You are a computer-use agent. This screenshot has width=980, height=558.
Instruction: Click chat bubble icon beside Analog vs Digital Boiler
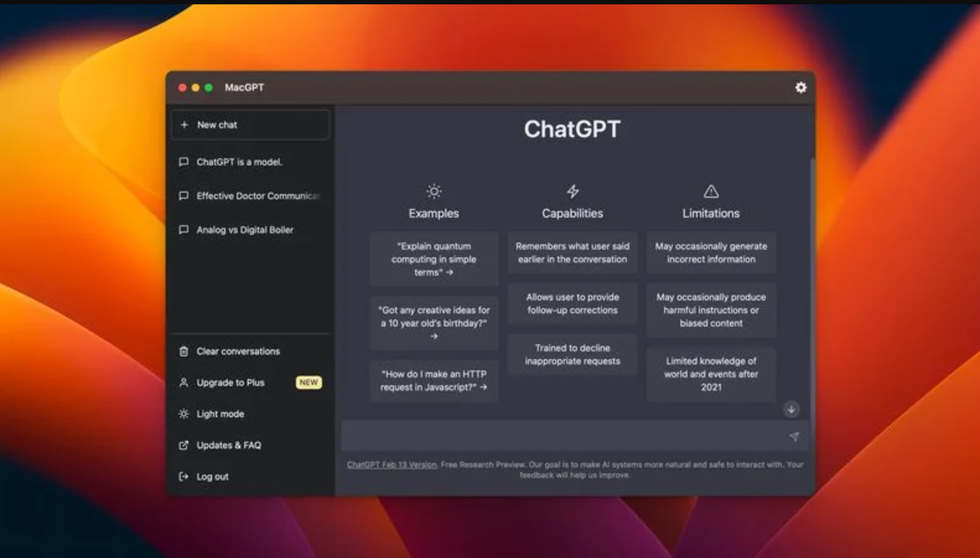click(x=183, y=230)
